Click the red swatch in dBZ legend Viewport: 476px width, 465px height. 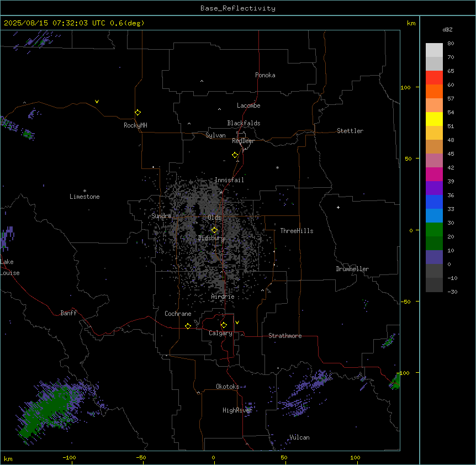(434, 77)
